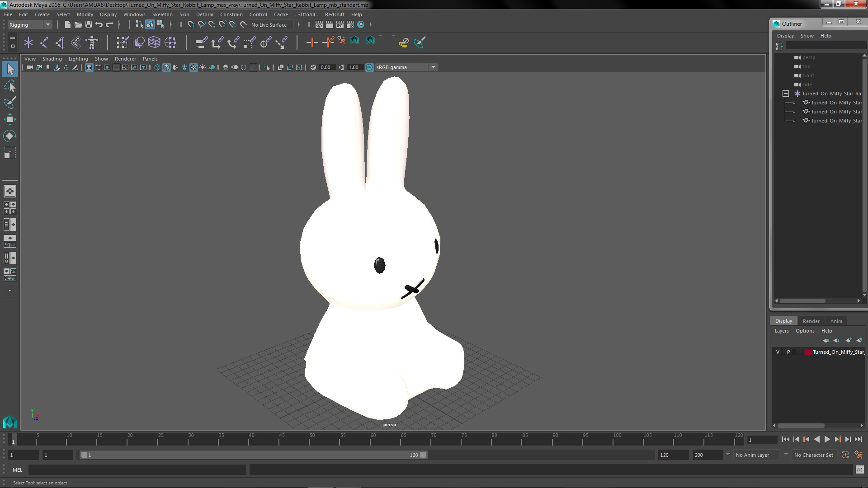Toggle Select by Object Type mode

click(x=150, y=24)
